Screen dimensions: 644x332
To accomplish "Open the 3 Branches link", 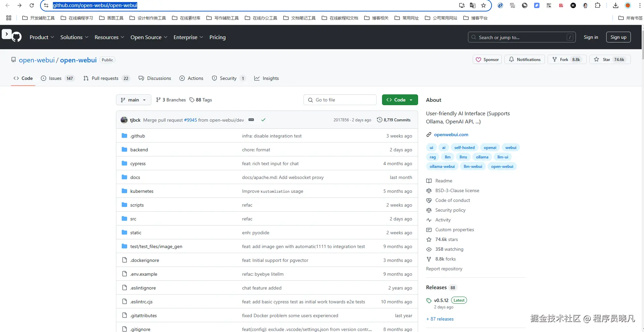I will [x=171, y=100].
